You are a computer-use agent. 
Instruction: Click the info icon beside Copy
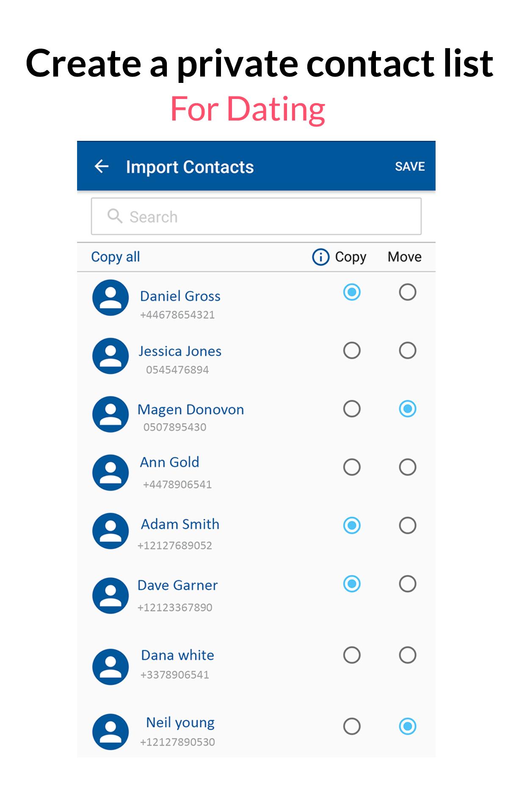click(320, 257)
